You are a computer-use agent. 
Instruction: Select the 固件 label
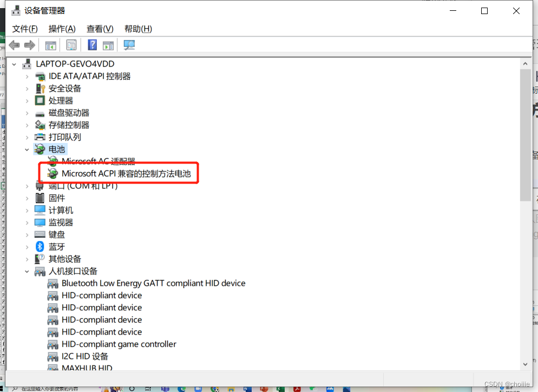point(57,198)
